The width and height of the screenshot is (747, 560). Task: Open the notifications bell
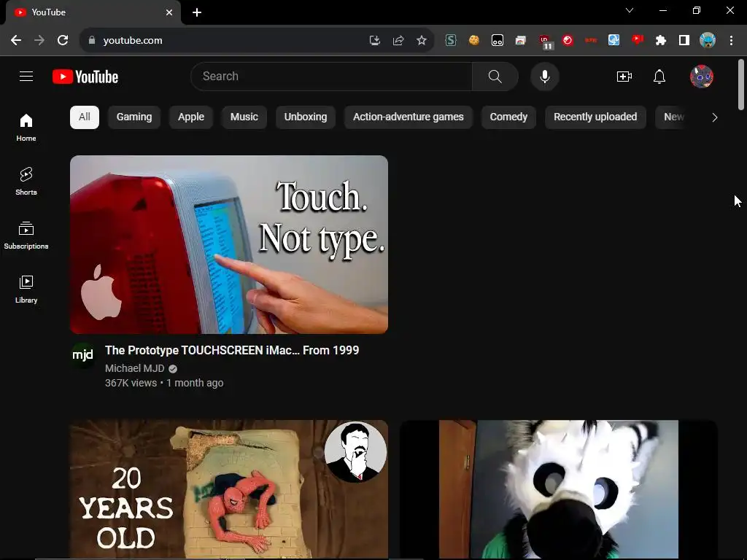point(659,76)
